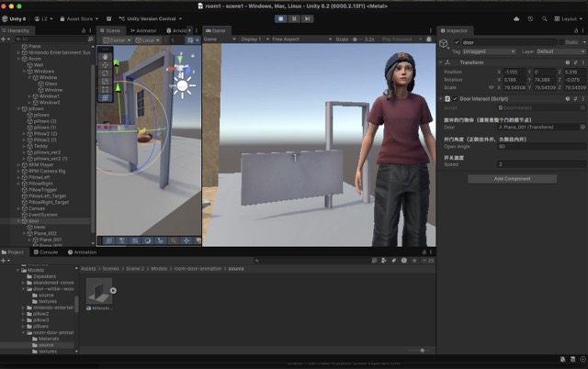Enable the Static checkbox

click(560, 42)
